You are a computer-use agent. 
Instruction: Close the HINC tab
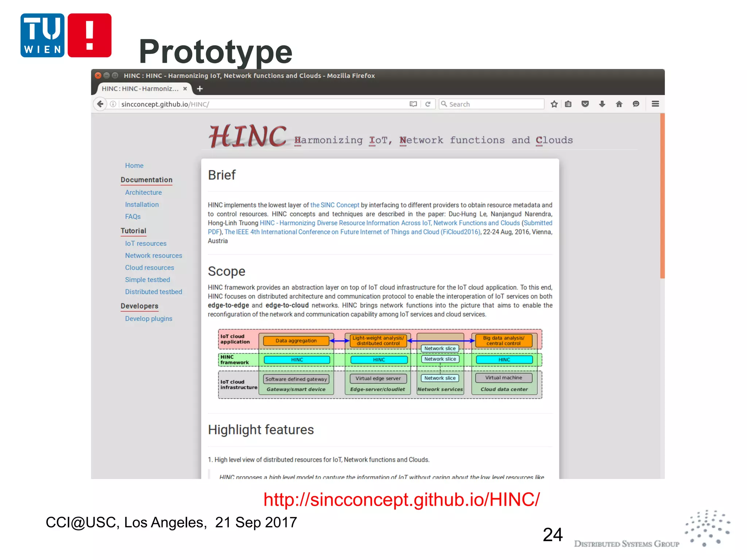click(185, 89)
